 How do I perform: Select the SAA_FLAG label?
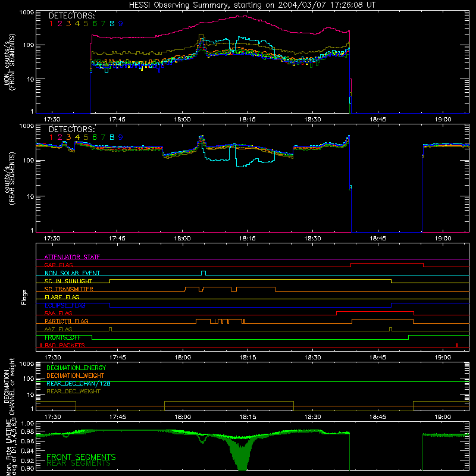pyautogui.click(x=58, y=313)
